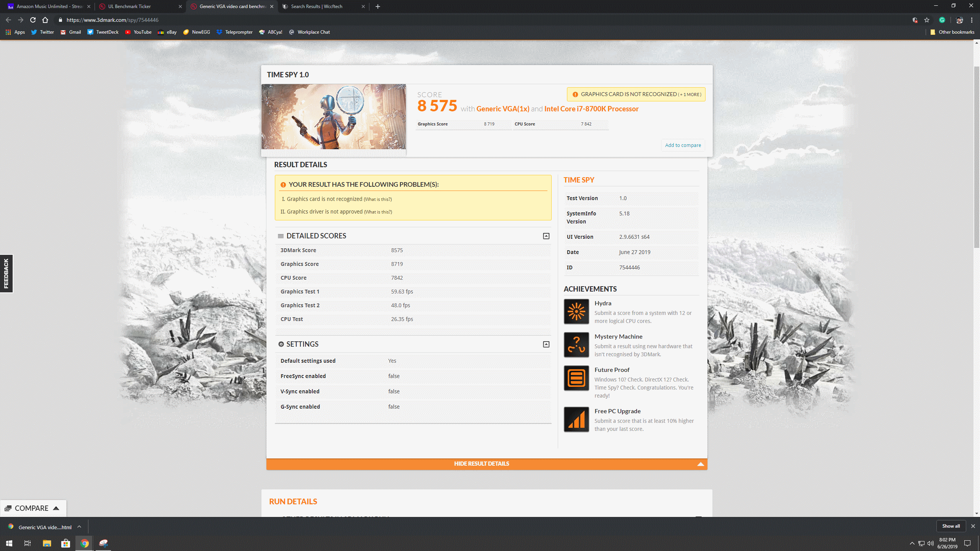
Task: Click the Future Proof achievement icon
Action: tap(576, 378)
